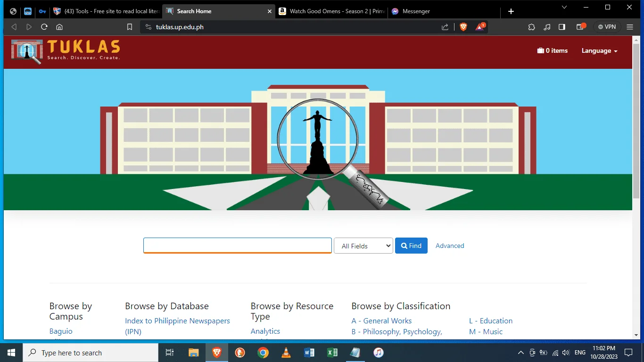Open VLC media player from taskbar
This screenshot has width=644, height=362.
(286, 353)
